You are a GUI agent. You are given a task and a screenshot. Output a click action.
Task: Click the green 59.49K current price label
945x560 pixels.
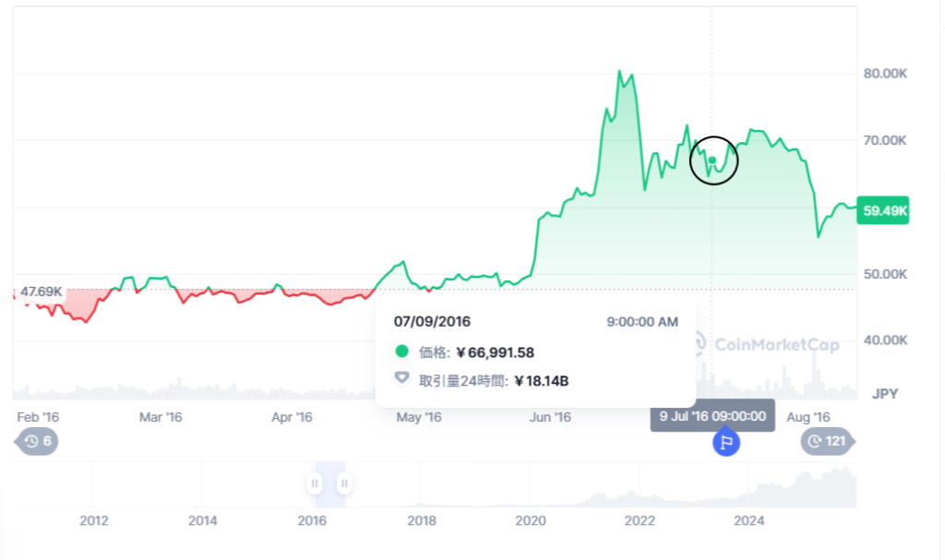[883, 211]
